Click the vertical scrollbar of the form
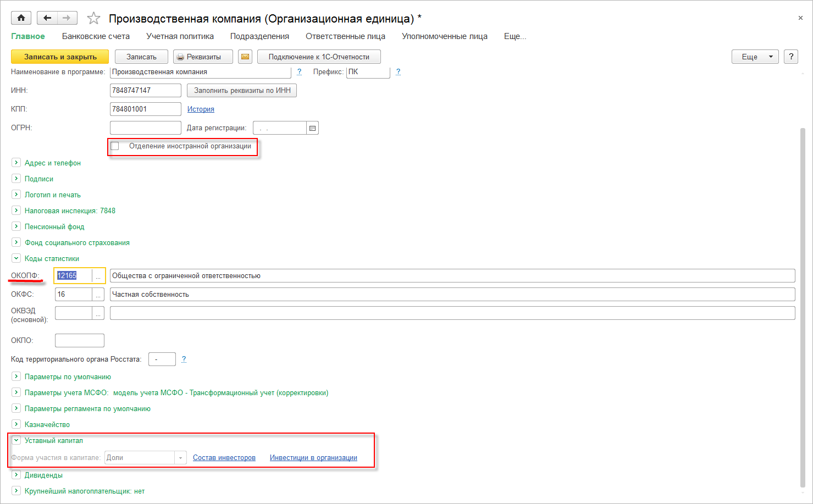Image resolution: width=813 pixels, height=504 pixels. (x=803, y=308)
